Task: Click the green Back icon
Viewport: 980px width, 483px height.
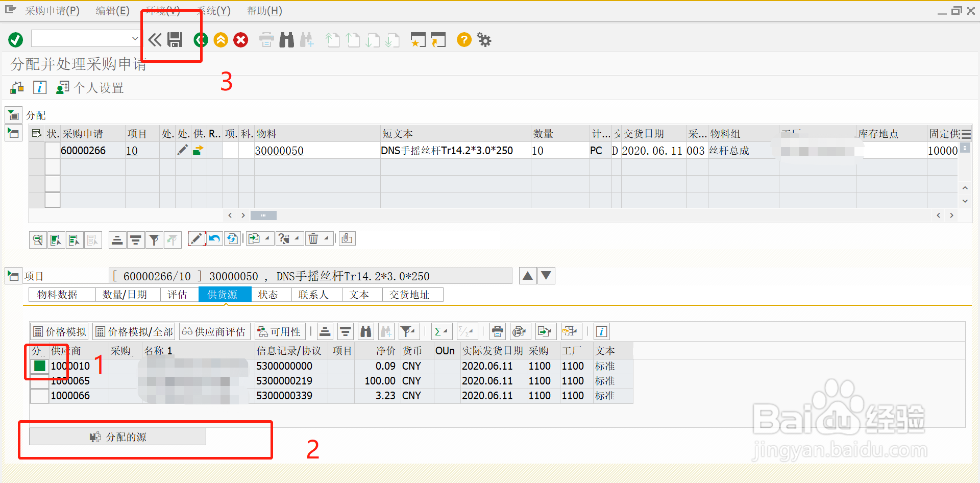Action: (x=201, y=39)
